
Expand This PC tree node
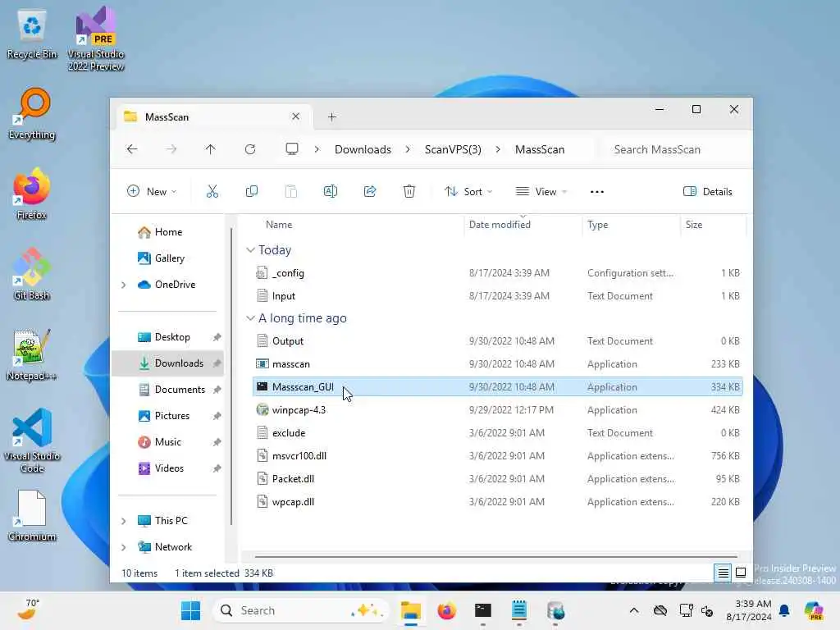coord(124,521)
